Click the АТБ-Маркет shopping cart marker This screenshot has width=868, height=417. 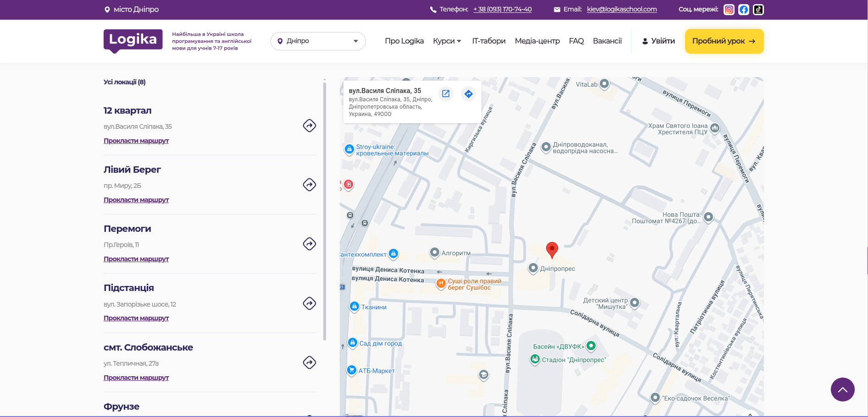click(x=352, y=370)
